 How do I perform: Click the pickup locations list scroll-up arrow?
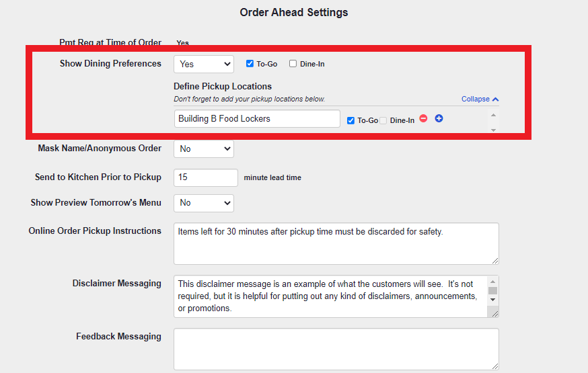click(494, 116)
